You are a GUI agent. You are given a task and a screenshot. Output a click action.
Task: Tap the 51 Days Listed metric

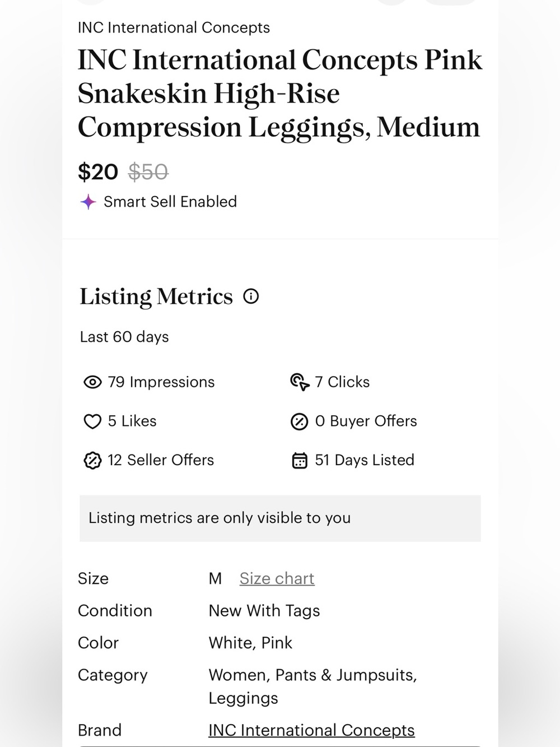pos(353,461)
